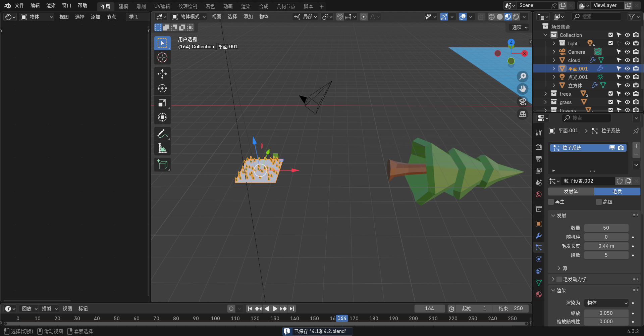Viewport: 644px width, 336px height.
Task: Hide the cloud object in outliner
Action: point(627,60)
